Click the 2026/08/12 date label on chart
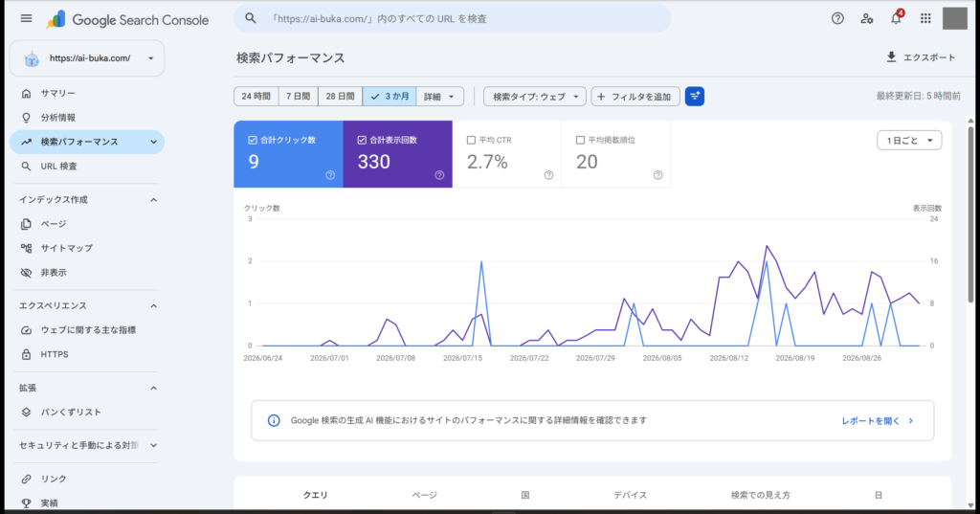The height and width of the screenshot is (514, 980). pyautogui.click(x=728, y=358)
